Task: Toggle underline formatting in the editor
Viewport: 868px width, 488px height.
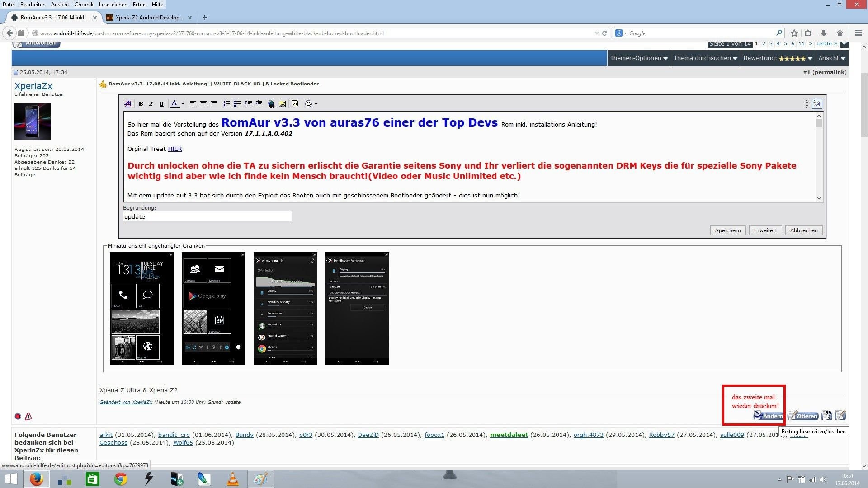Action: (x=161, y=104)
